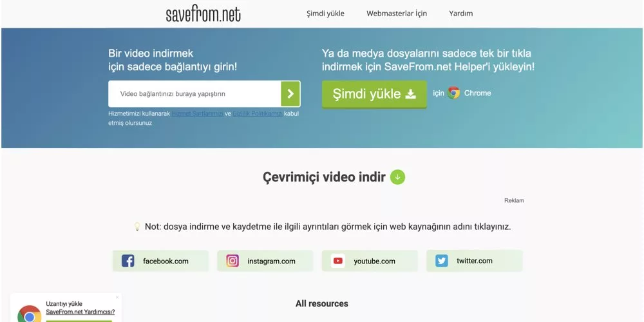Click the Reklam label
Viewport: 644px width, 322px height.
coord(514,200)
